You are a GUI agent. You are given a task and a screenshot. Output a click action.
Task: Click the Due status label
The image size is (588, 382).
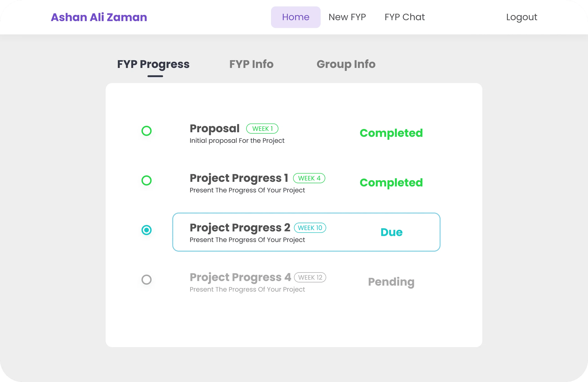pyautogui.click(x=391, y=232)
